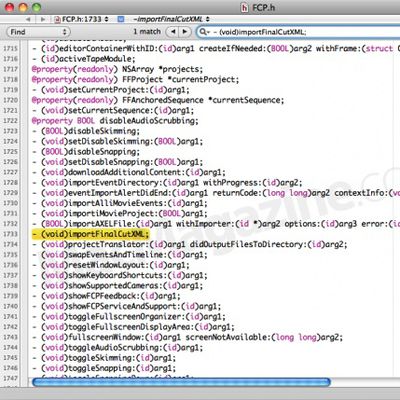Click "toggleFullscreenDisplayArea:" line

coord(133,327)
